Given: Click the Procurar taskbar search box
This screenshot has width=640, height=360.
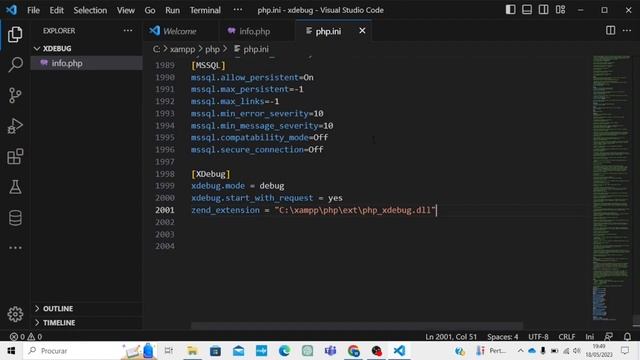Looking at the screenshot, I should tap(72, 351).
